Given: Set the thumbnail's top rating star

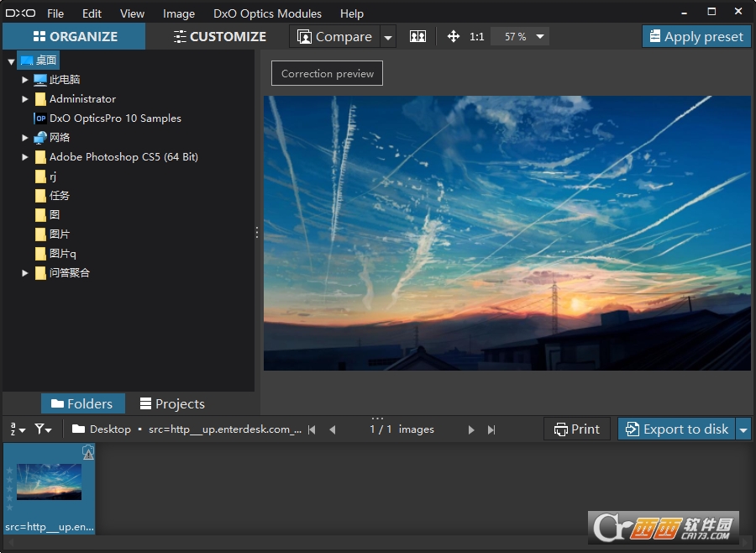Looking at the screenshot, I should coord(9,471).
